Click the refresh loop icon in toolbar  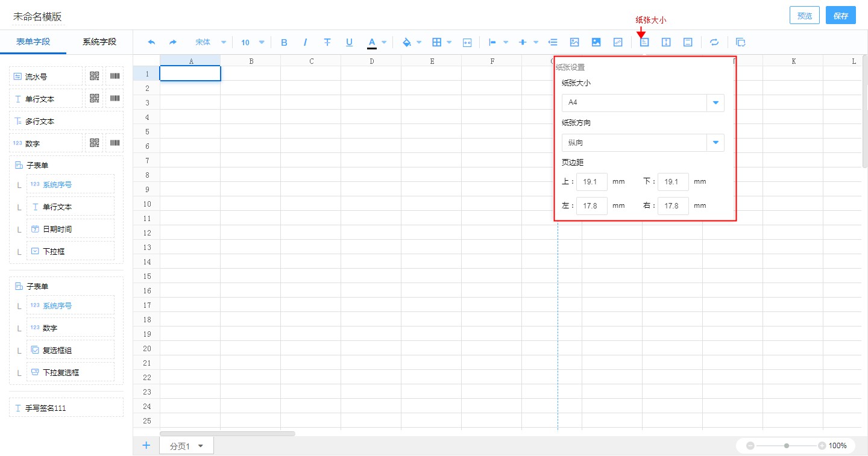click(714, 42)
